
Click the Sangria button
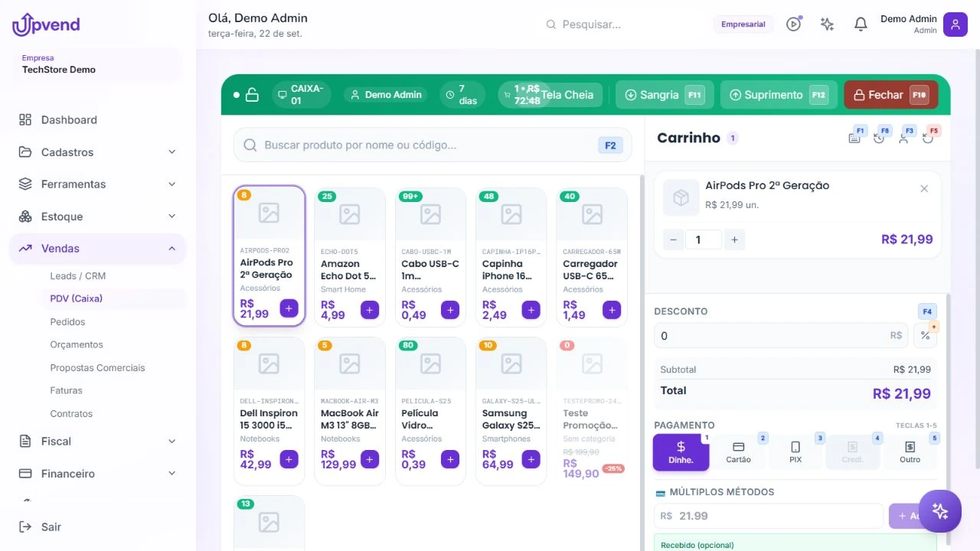coord(665,95)
